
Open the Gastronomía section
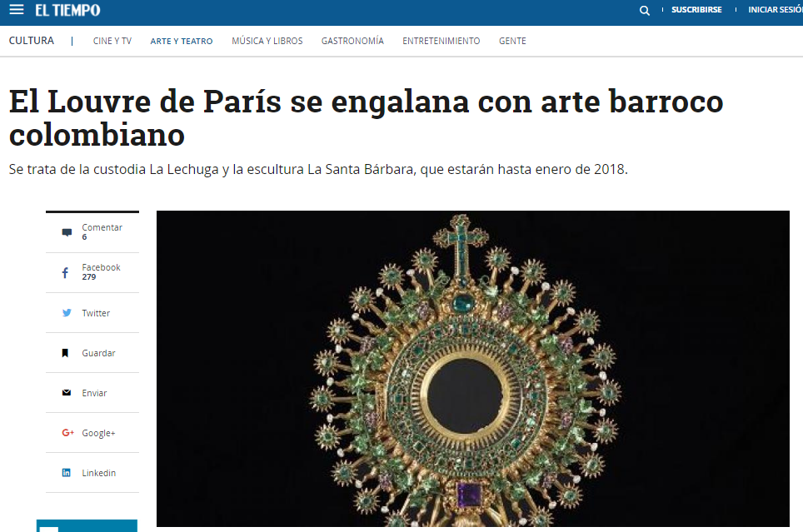[x=352, y=41]
